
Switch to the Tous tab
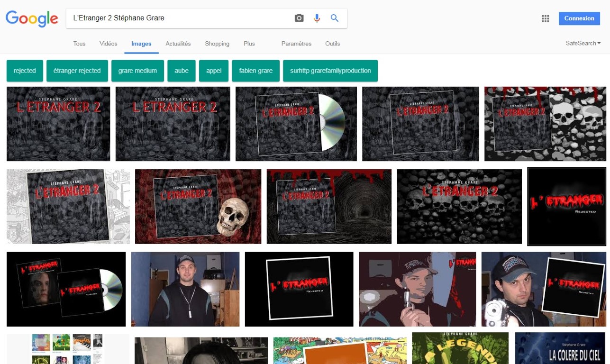[x=79, y=44]
